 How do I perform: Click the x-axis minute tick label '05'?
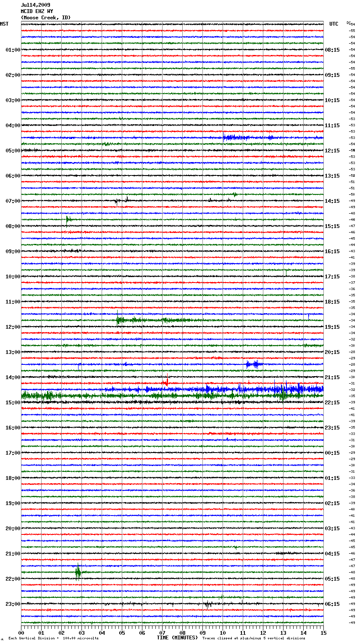[122, 633]
